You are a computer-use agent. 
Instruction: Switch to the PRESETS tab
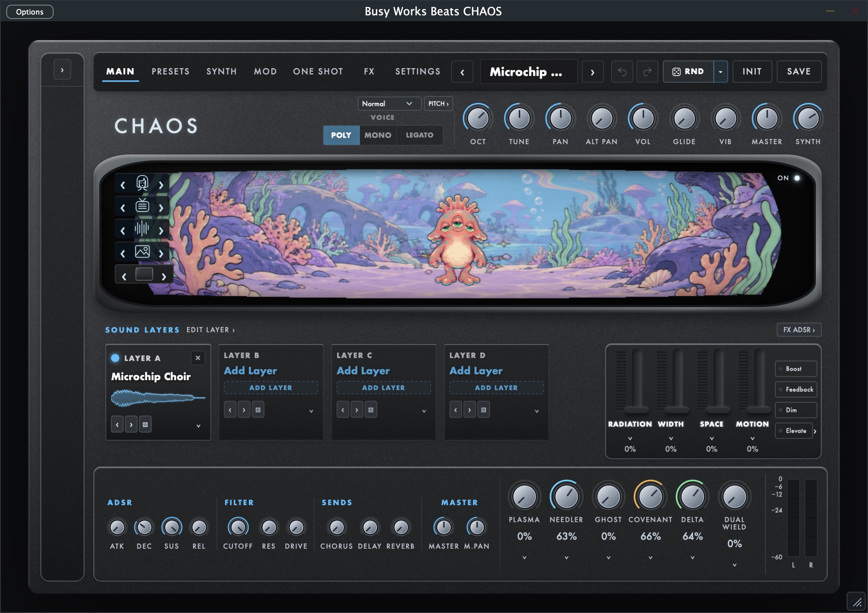[x=171, y=71]
